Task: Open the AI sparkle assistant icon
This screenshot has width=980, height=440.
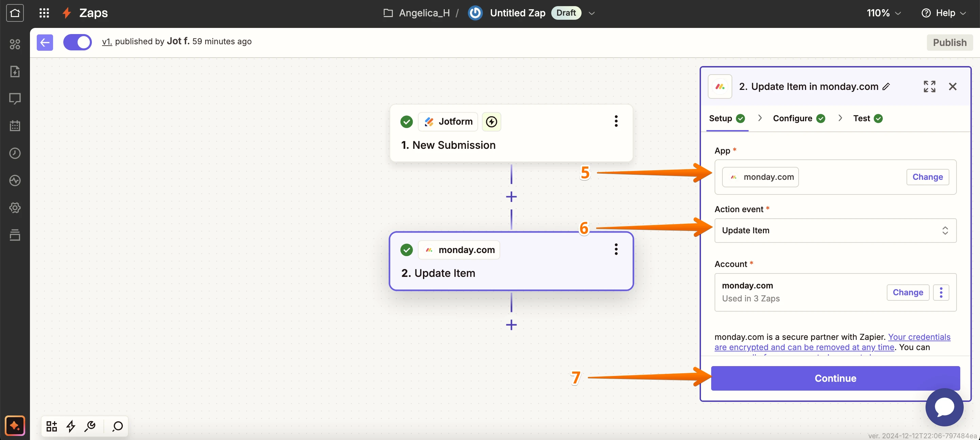Action: tap(15, 425)
